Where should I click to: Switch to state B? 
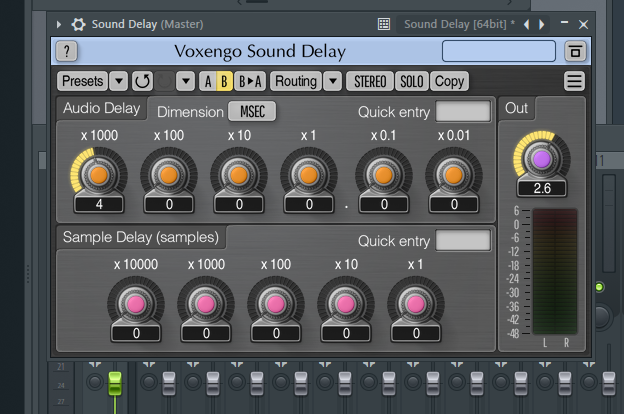tap(224, 81)
